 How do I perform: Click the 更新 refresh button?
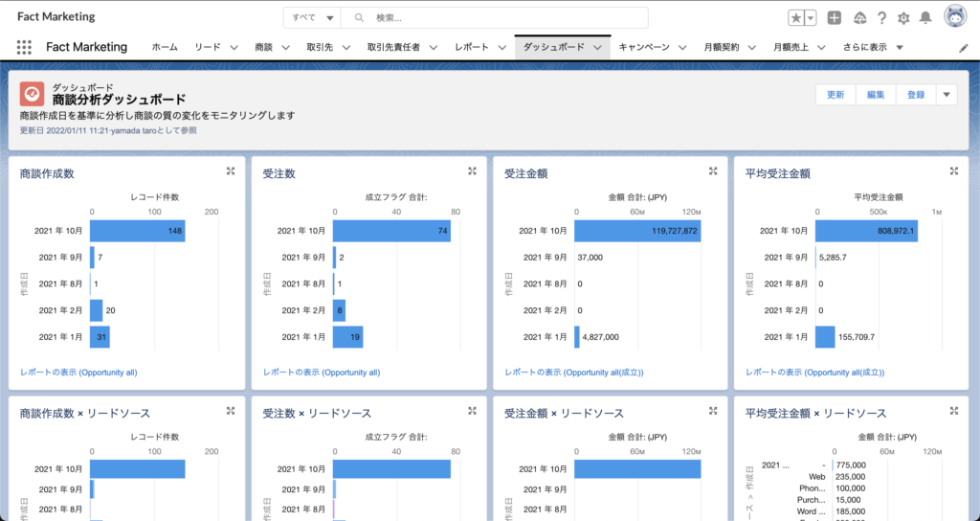click(x=835, y=95)
